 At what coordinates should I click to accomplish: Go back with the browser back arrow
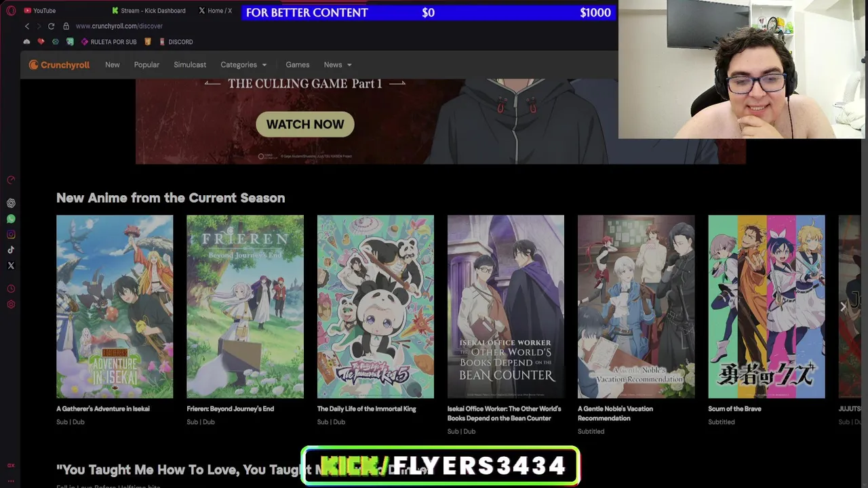pos(27,26)
